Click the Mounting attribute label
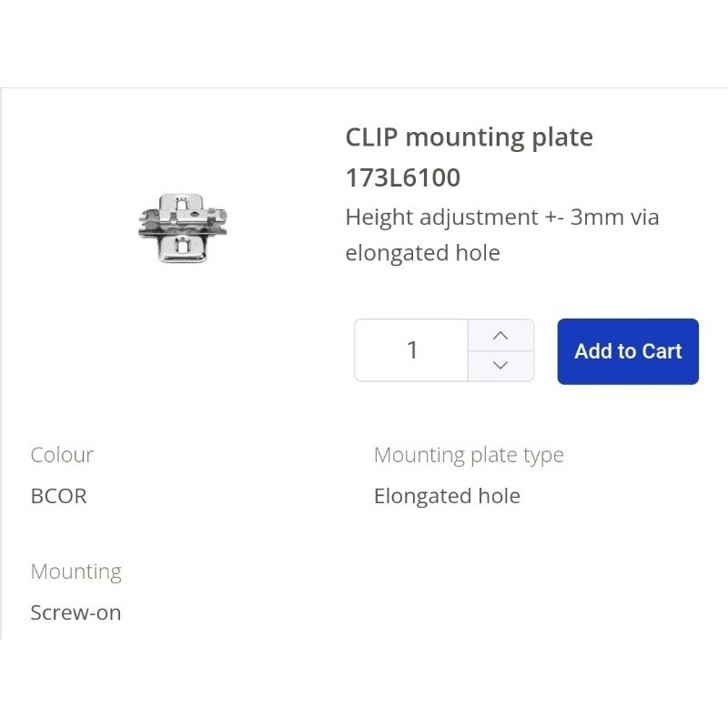This screenshot has width=728, height=728. tap(76, 571)
